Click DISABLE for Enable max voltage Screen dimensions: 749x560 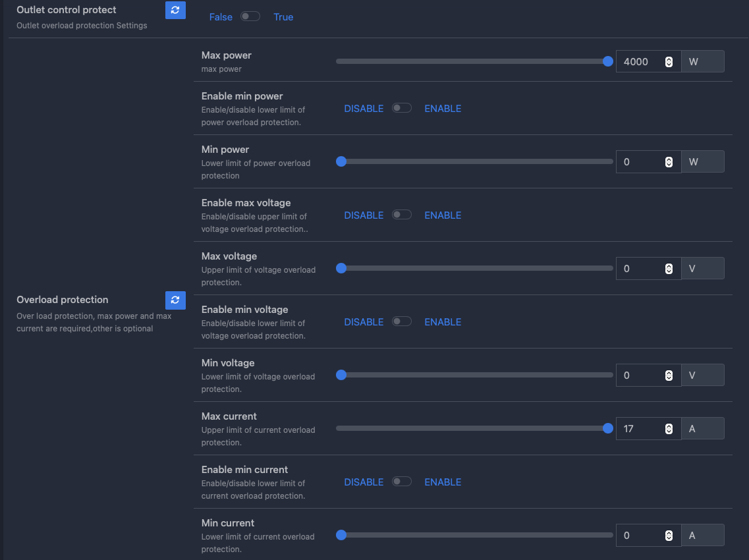tap(364, 215)
